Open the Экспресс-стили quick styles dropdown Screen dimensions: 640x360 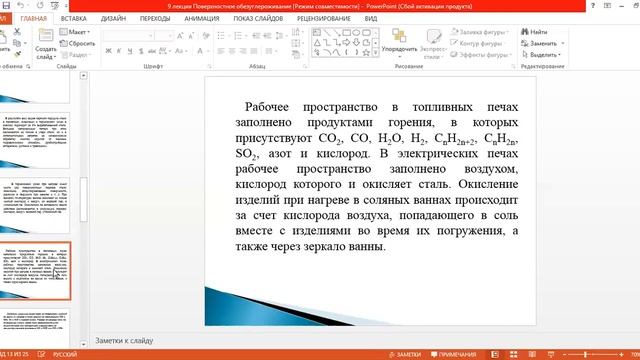433,44
